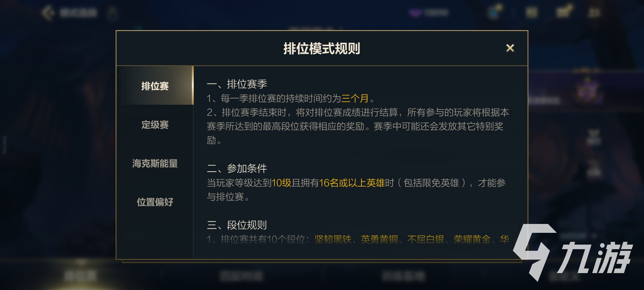Click the 坚韧黑铁 rank name
Image resolution: width=644 pixels, height=290 pixels.
[333, 239]
